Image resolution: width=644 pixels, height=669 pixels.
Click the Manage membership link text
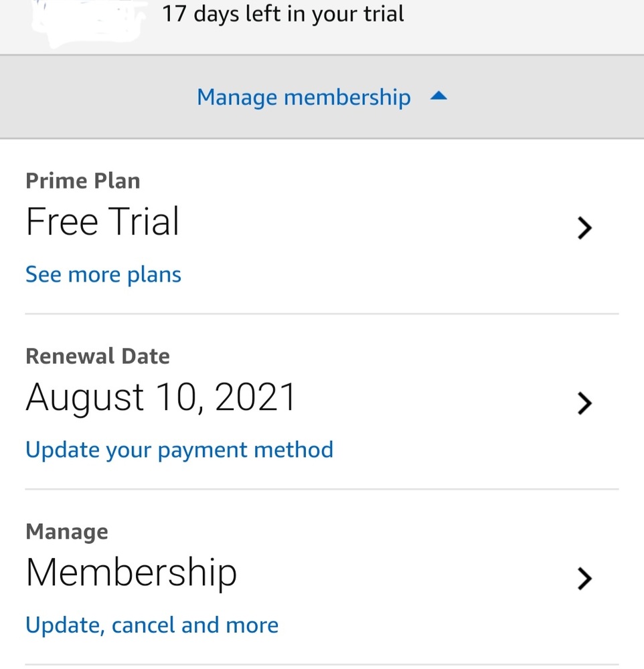pyautogui.click(x=303, y=98)
